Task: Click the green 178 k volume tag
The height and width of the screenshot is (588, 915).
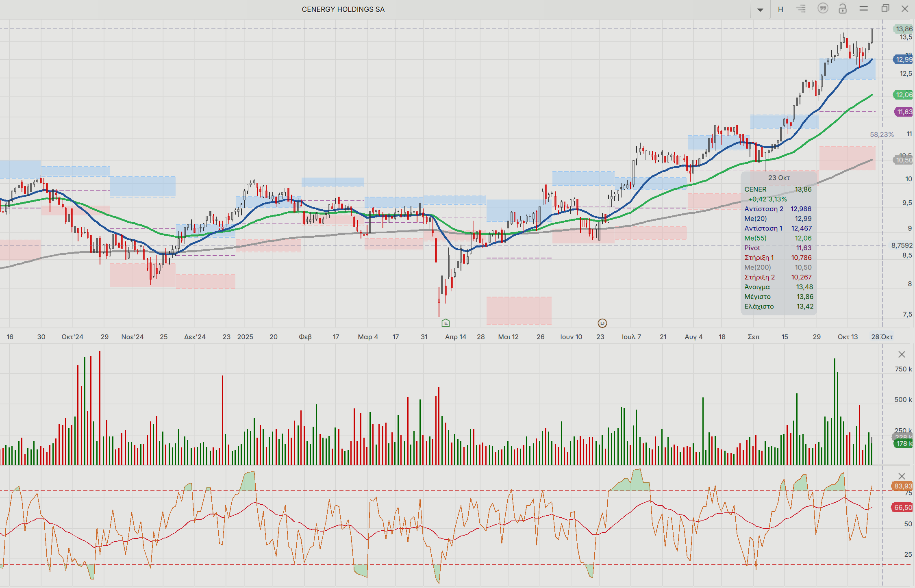Action: click(903, 443)
